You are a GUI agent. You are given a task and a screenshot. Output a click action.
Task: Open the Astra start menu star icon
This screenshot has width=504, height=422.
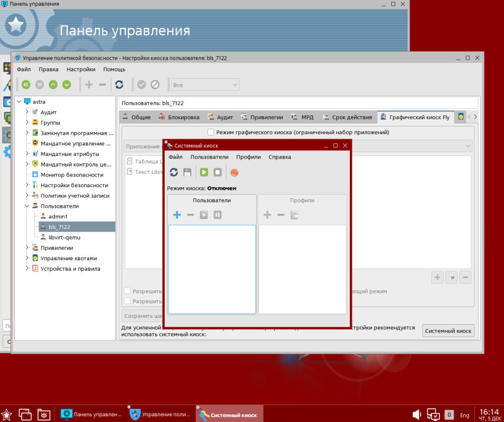[x=6, y=414]
